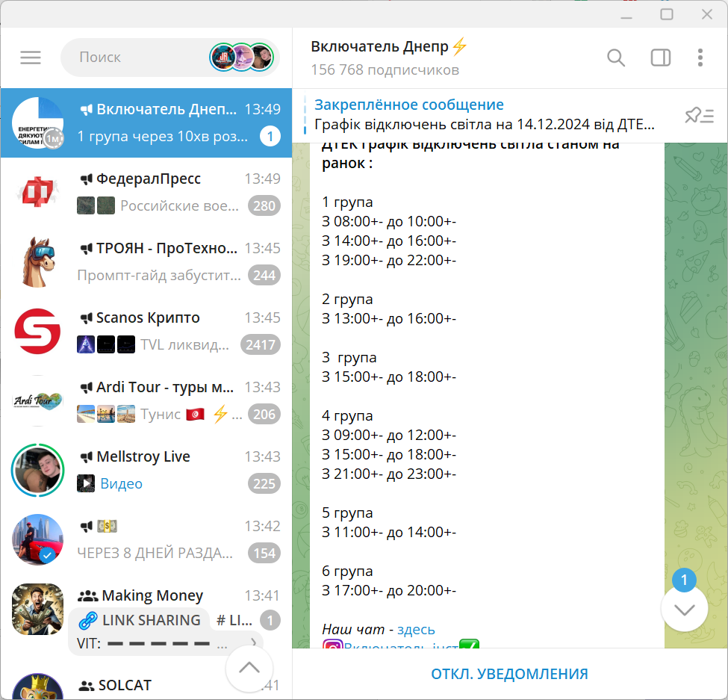Screen dimensions: 728x700
Task: Click the 206 unread badge on Ardi Tour
Action: 264,415
